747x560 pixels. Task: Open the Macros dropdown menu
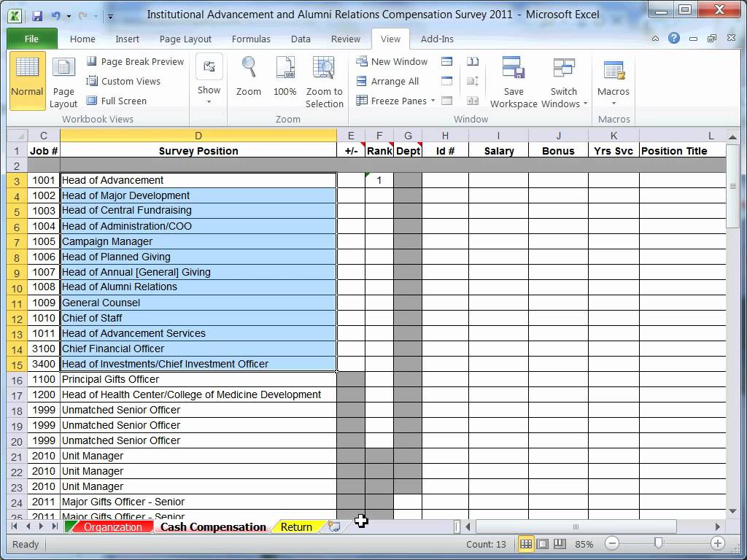[614, 102]
